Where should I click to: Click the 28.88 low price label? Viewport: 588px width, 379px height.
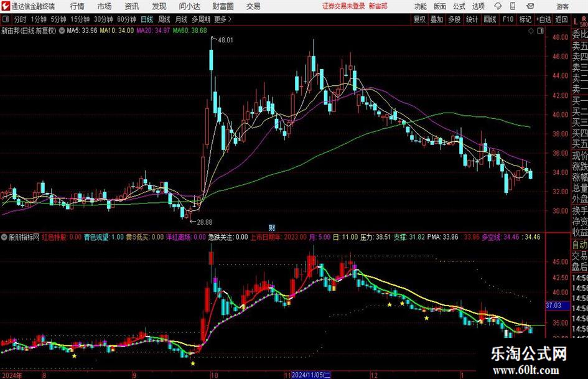(204, 222)
